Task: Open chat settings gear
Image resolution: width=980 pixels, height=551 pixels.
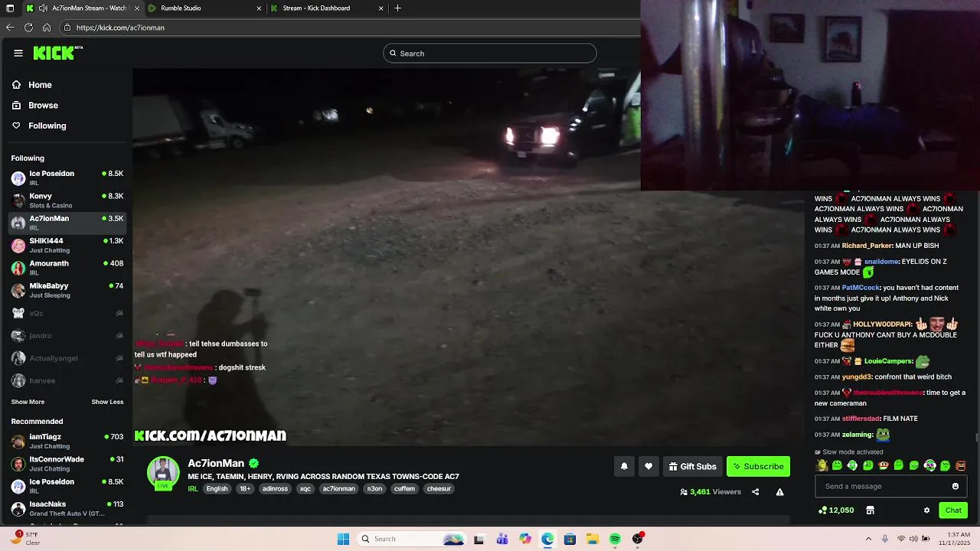Action: [x=926, y=510]
